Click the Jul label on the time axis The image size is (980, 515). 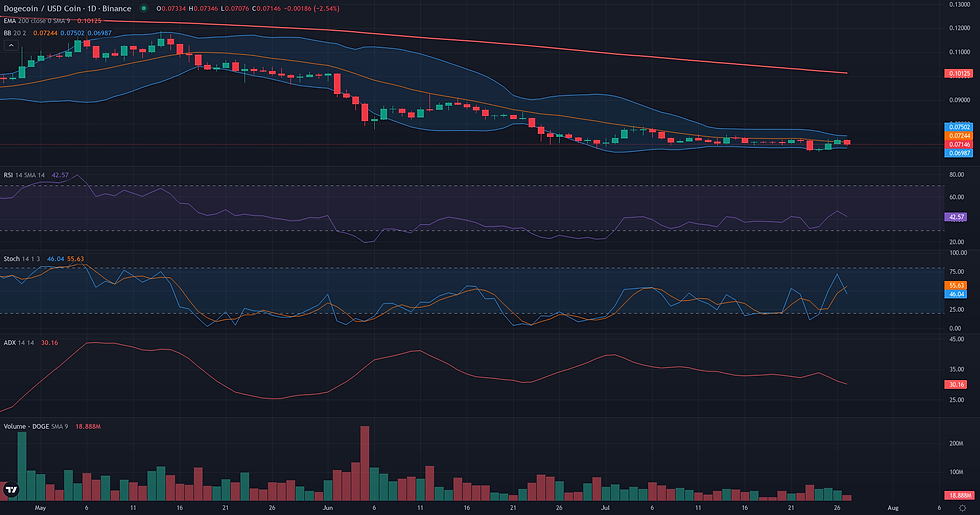tap(605, 508)
